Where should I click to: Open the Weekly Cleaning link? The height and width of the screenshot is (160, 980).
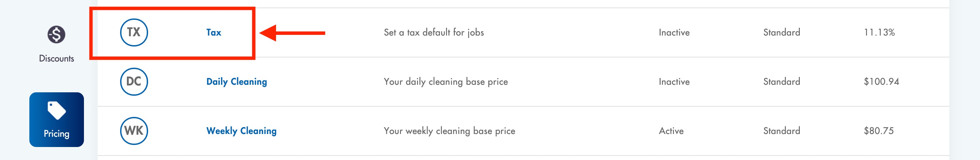241,131
